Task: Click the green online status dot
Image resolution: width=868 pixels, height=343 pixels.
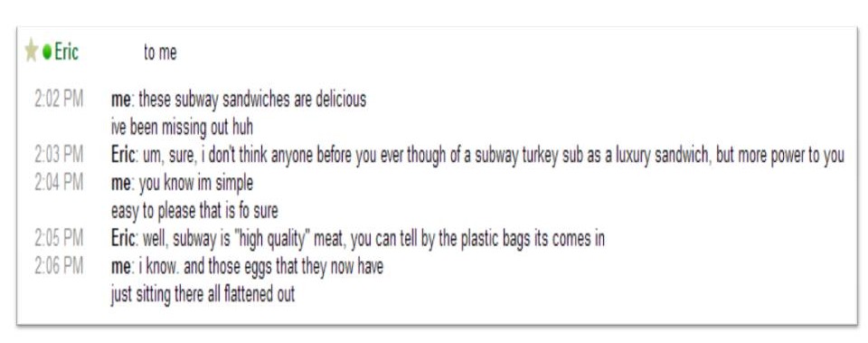Action: pyautogui.click(x=47, y=52)
